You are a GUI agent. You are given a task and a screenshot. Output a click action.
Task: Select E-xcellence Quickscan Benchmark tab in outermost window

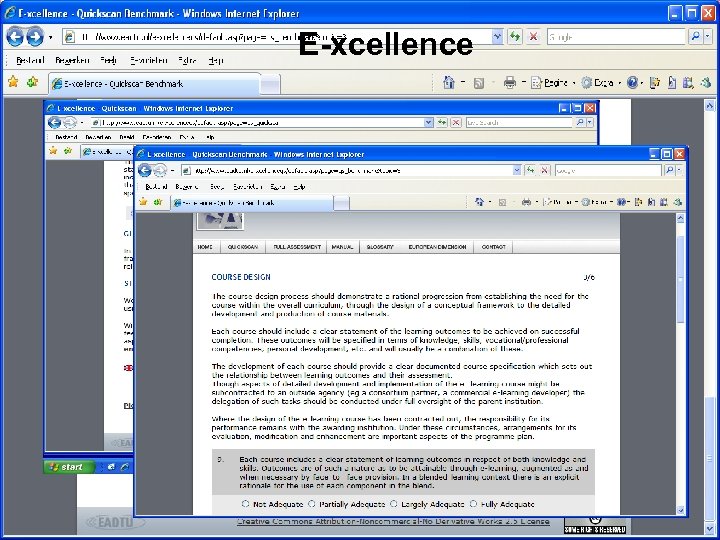click(x=154, y=84)
